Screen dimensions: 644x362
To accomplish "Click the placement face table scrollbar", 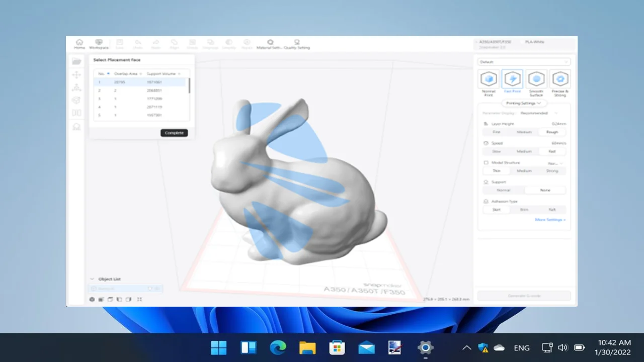I will click(x=189, y=85).
